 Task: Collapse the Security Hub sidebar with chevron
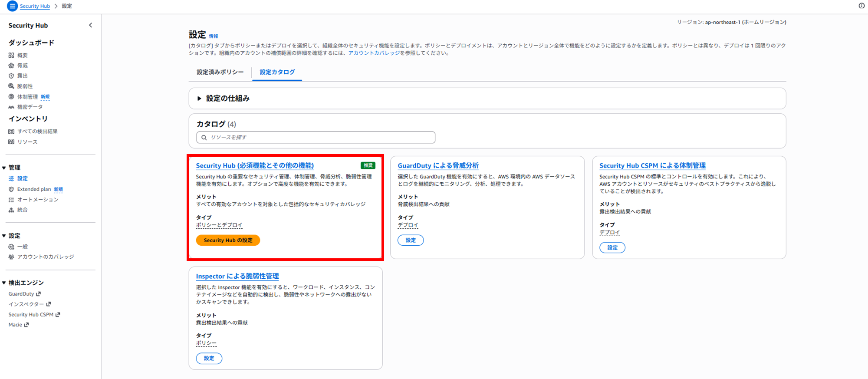(x=91, y=25)
